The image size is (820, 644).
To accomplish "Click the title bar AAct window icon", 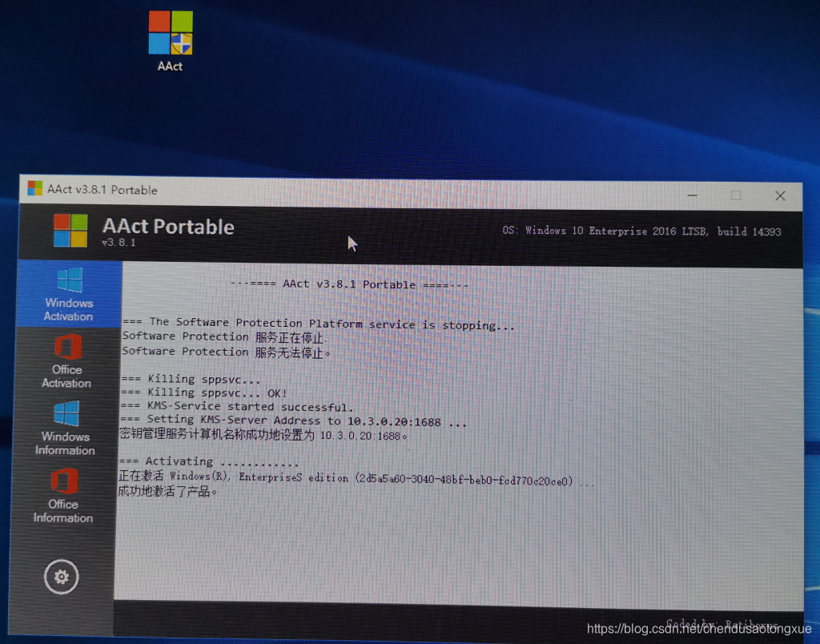I will pyautogui.click(x=35, y=188).
